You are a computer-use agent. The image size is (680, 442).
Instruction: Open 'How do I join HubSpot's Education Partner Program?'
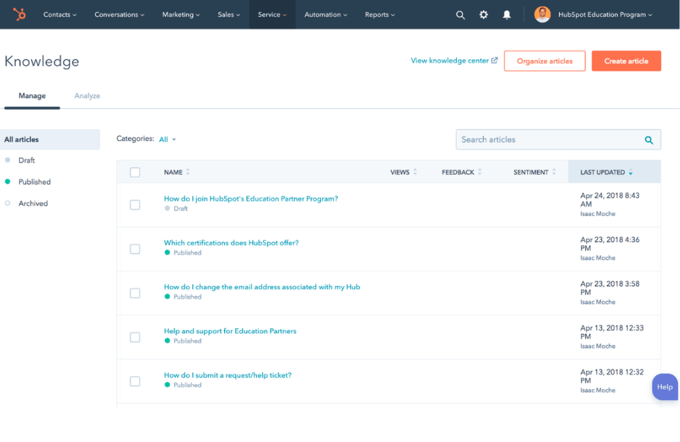pyautogui.click(x=251, y=199)
